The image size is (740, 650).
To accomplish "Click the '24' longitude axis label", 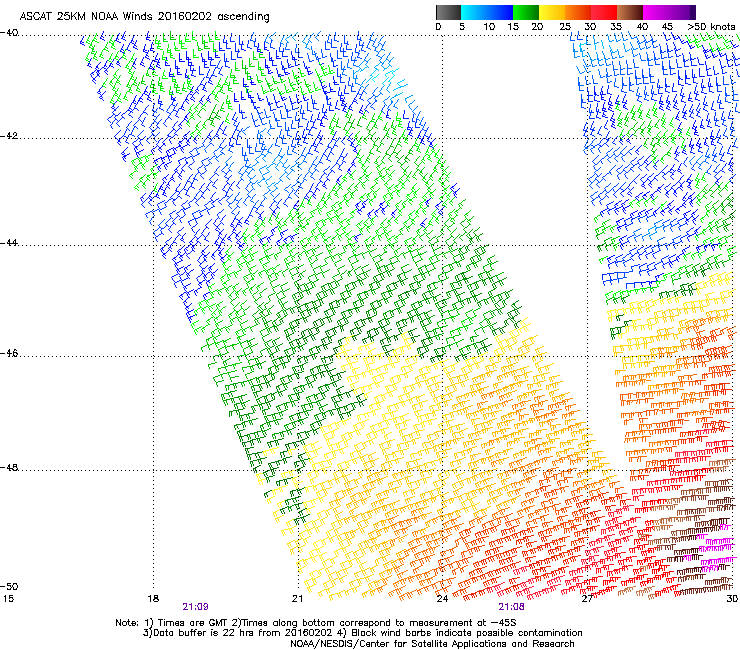I will [442, 599].
